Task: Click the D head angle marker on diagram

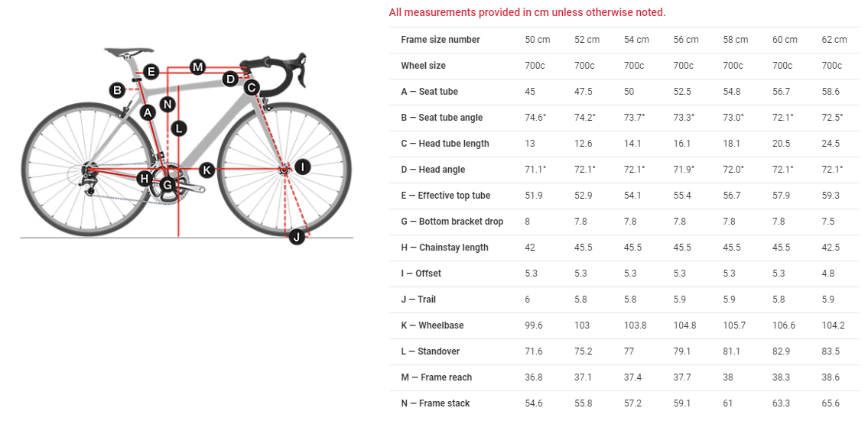Action: pos(230,79)
